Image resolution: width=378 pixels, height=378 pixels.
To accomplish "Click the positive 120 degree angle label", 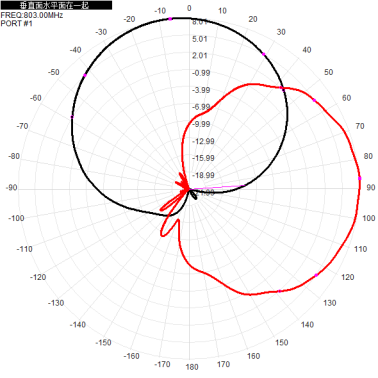I will point(348,277).
